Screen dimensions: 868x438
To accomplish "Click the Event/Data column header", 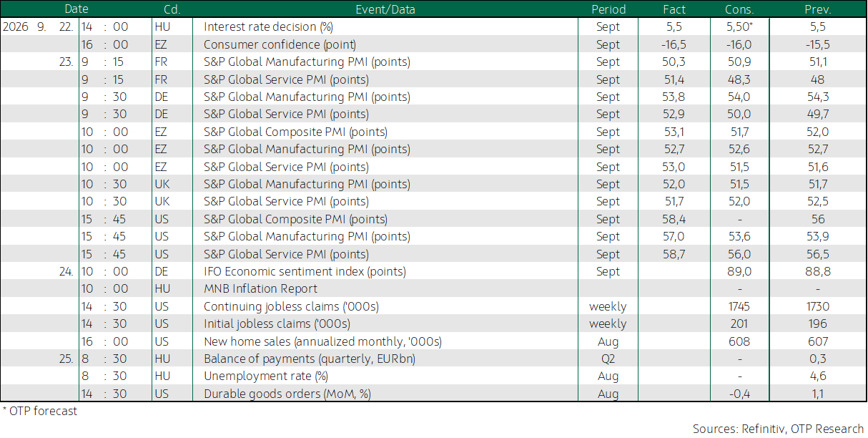I will [385, 9].
